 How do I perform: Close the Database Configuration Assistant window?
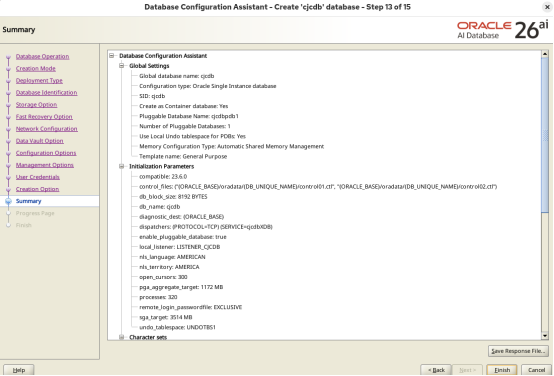coord(547,7)
